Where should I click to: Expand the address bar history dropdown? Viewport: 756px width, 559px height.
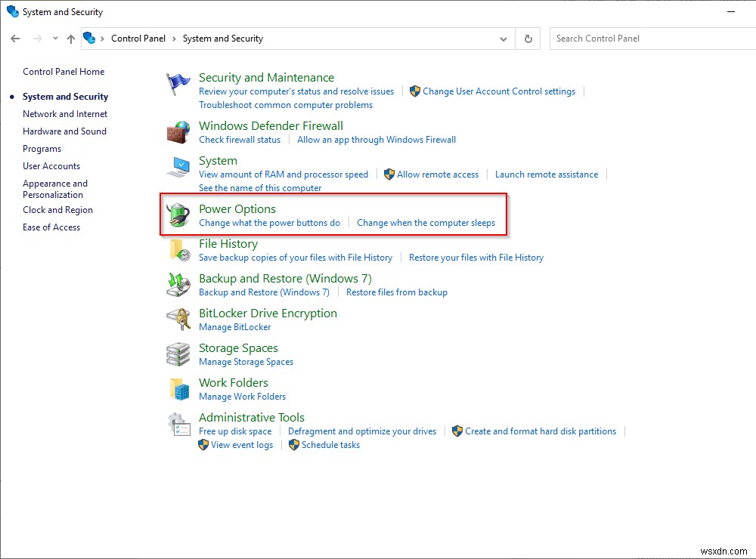tap(503, 39)
